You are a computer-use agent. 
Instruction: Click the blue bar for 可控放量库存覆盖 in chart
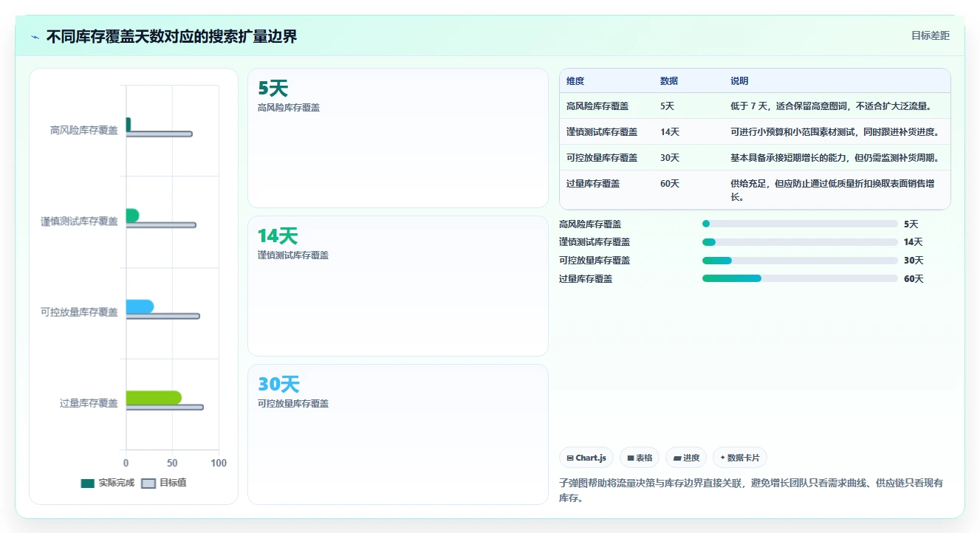140,306
